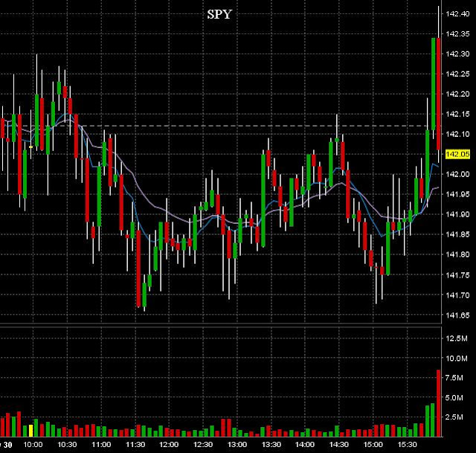Screen dimensions: 476x453
Task: Click the 12.5M volume axis label
Action: point(456,338)
